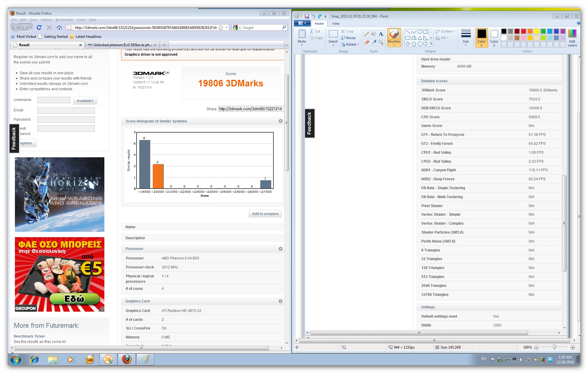Open the Paste dropdown arrow
This screenshot has height=373, width=588.
(302, 45)
